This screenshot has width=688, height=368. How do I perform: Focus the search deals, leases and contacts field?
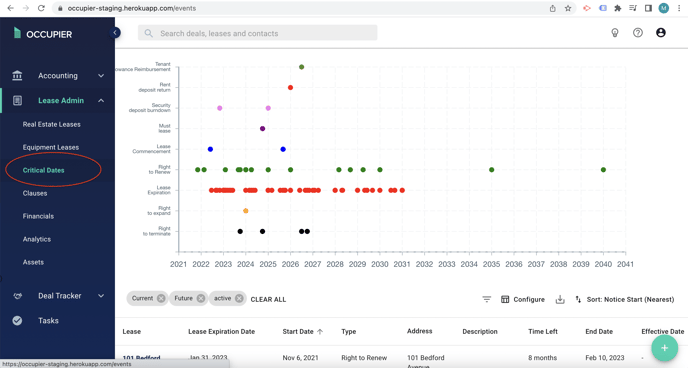click(258, 33)
